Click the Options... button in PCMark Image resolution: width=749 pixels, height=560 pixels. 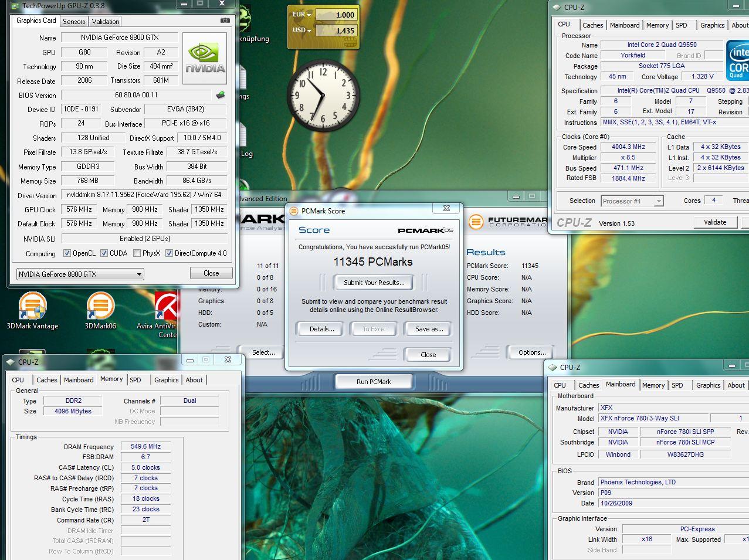[x=532, y=352]
